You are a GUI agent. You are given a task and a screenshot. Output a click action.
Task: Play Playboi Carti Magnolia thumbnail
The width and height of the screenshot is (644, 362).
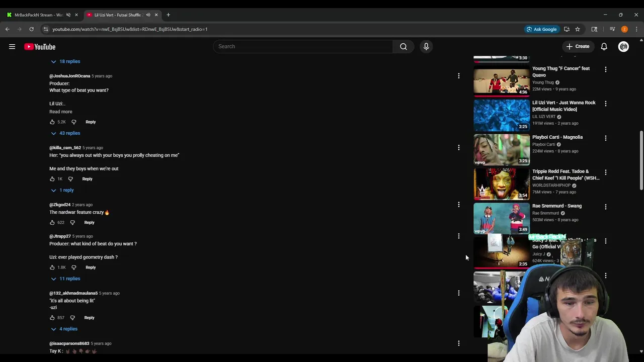coord(501,149)
